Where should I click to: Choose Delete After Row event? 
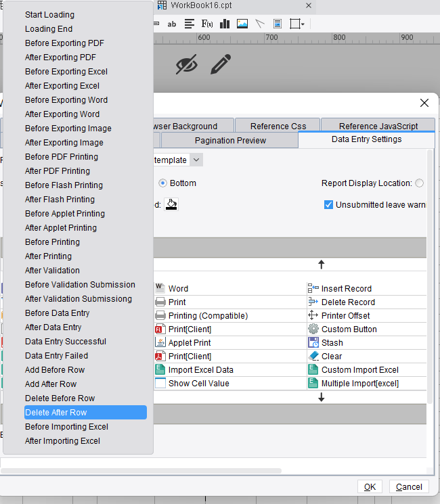[x=85, y=413]
